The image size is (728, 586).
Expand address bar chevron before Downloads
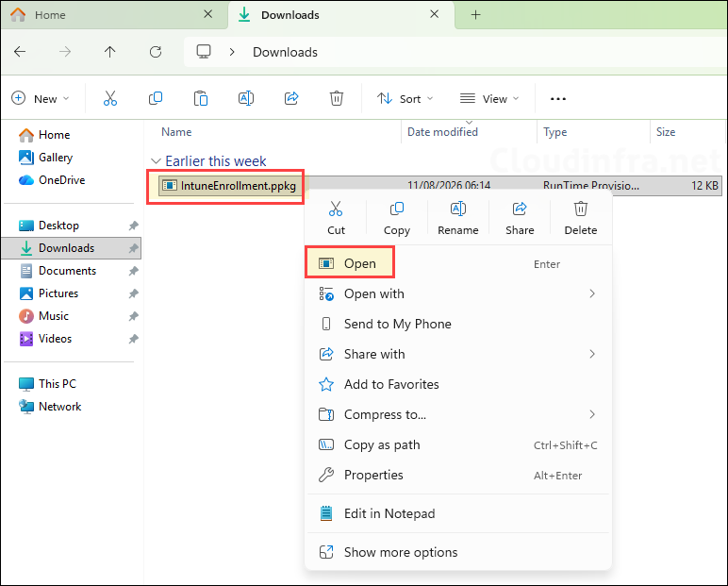click(232, 52)
